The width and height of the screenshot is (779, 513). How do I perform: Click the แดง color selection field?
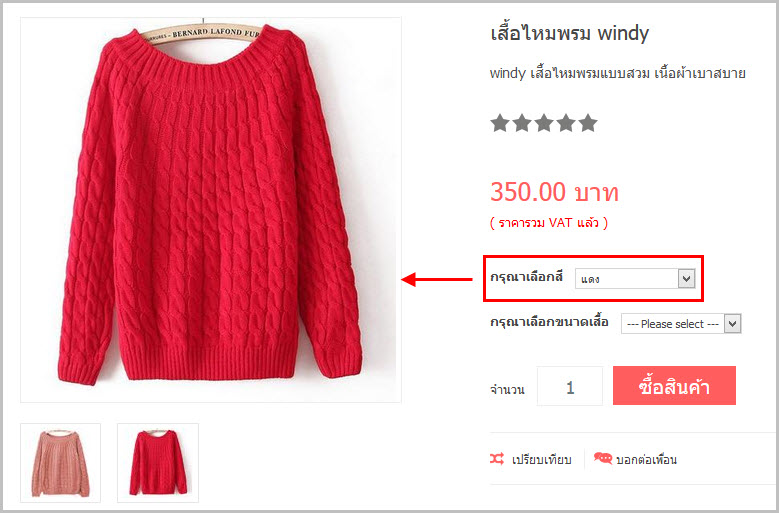[635, 279]
